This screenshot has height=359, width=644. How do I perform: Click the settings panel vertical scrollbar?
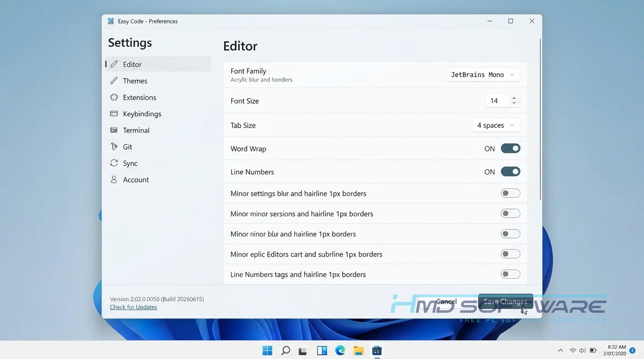[x=541, y=119]
